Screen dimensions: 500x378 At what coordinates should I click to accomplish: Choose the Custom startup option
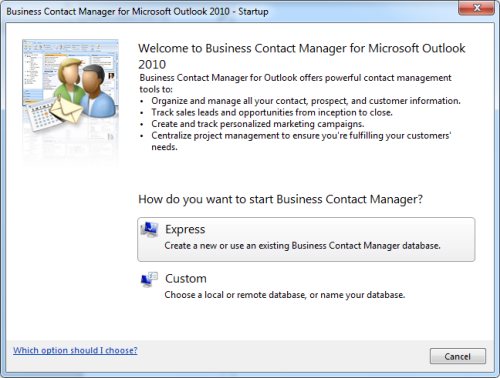tap(306, 287)
